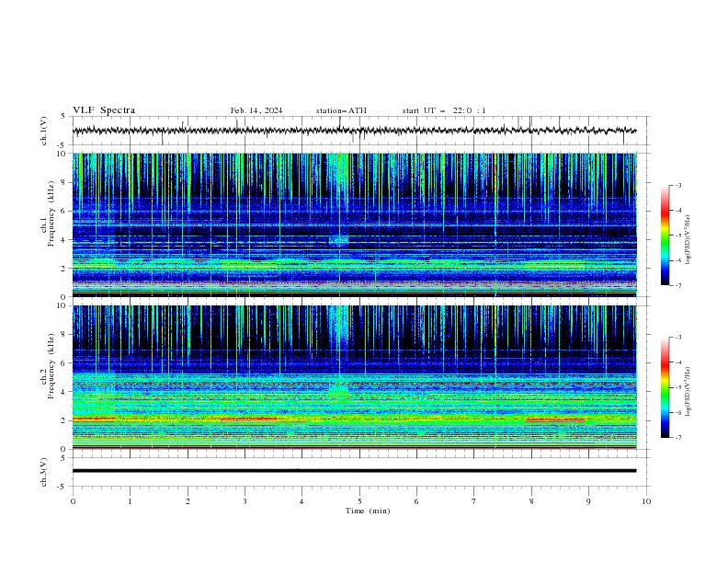Click the ch.1 "Frequency (kHz)" axis label
The height and width of the screenshot is (563, 728).
click(x=51, y=214)
